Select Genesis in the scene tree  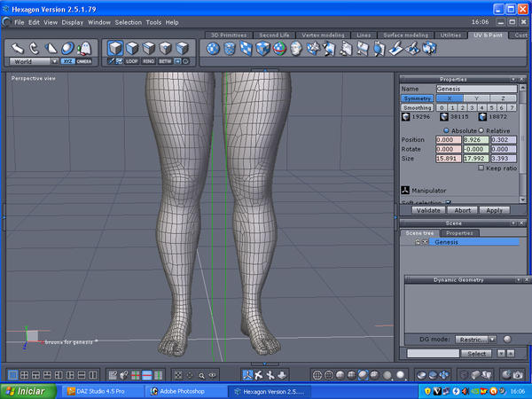tap(446, 241)
